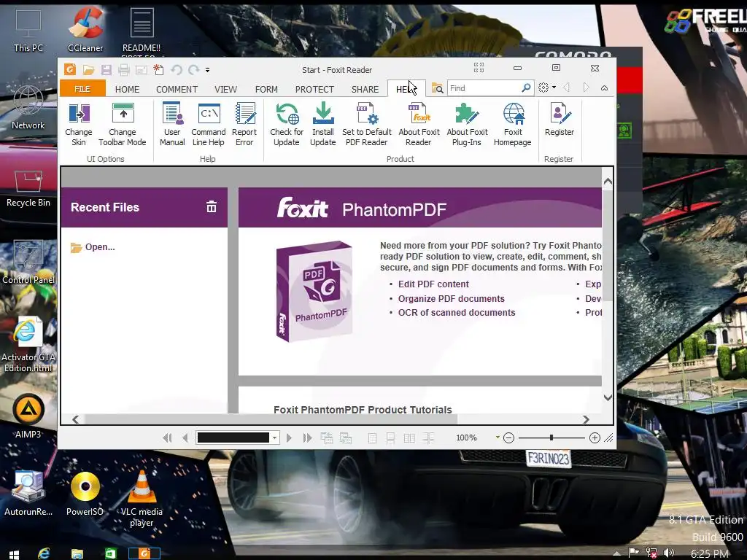
Task: Click the zoom slider handle
Action: click(551, 437)
